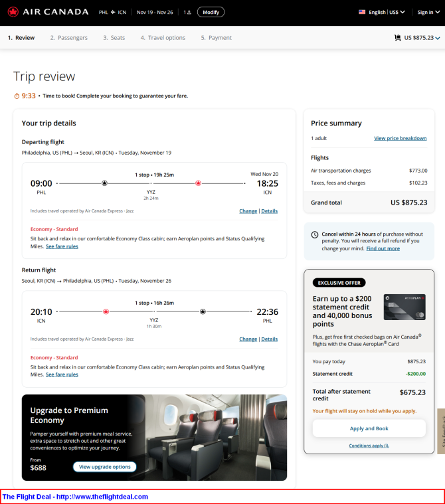Viewport: 445px width, 504px height.
Task: Click the clock icon in cancellation notice
Action: point(315,234)
